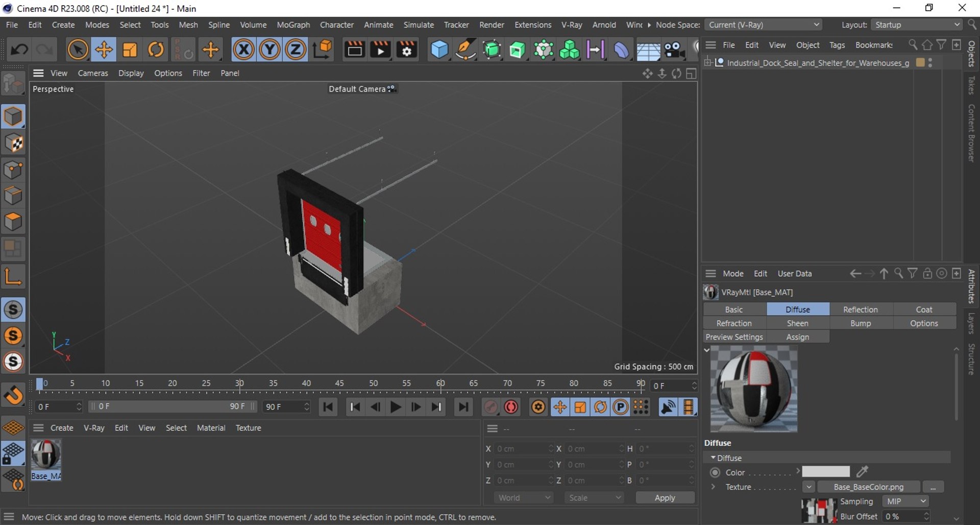This screenshot has height=525, width=980.
Task: Select the Base_MAT material thumbnail
Action: [46, 456]
